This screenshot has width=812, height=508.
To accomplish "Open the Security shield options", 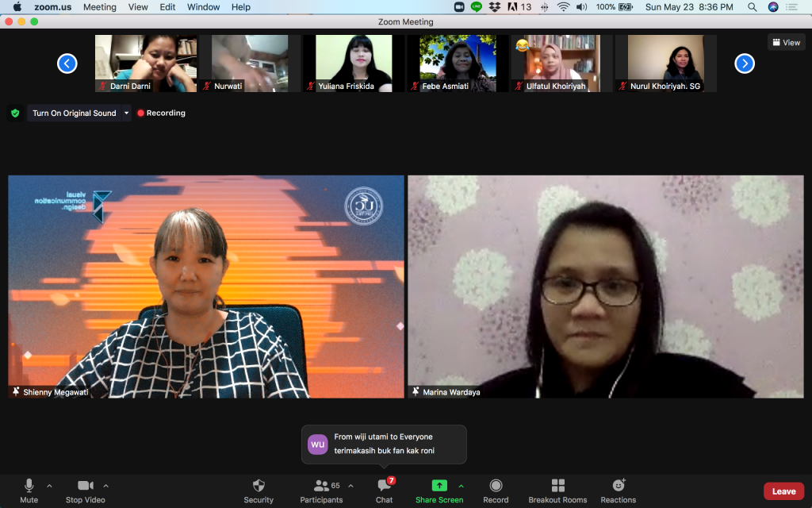I will point(259,490).
